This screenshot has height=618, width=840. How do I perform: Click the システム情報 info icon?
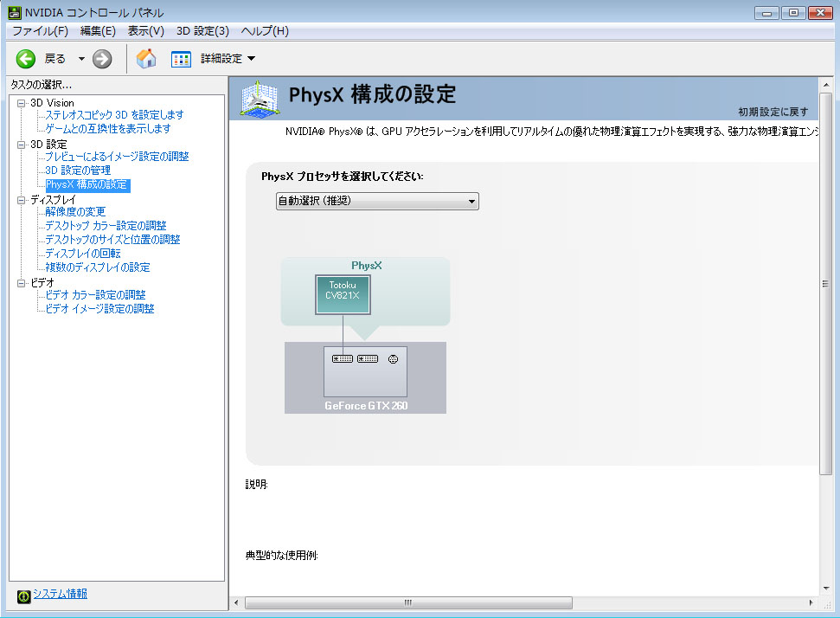tap(23, 596)
